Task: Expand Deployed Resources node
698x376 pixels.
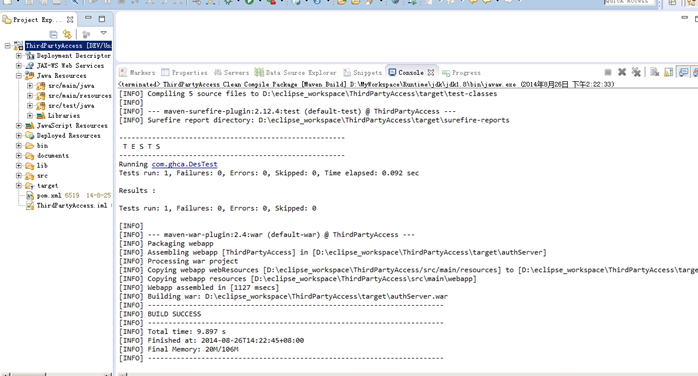Action: point(19,136)
